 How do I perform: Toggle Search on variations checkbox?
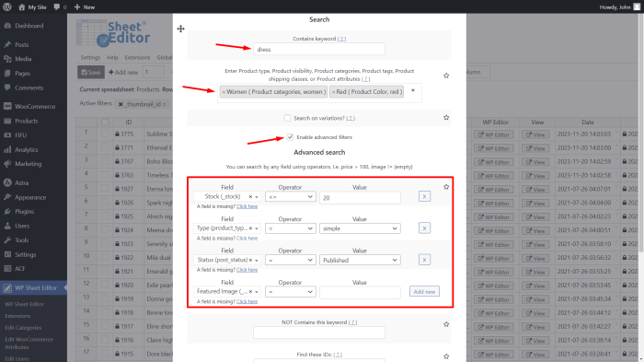point(287,118)
